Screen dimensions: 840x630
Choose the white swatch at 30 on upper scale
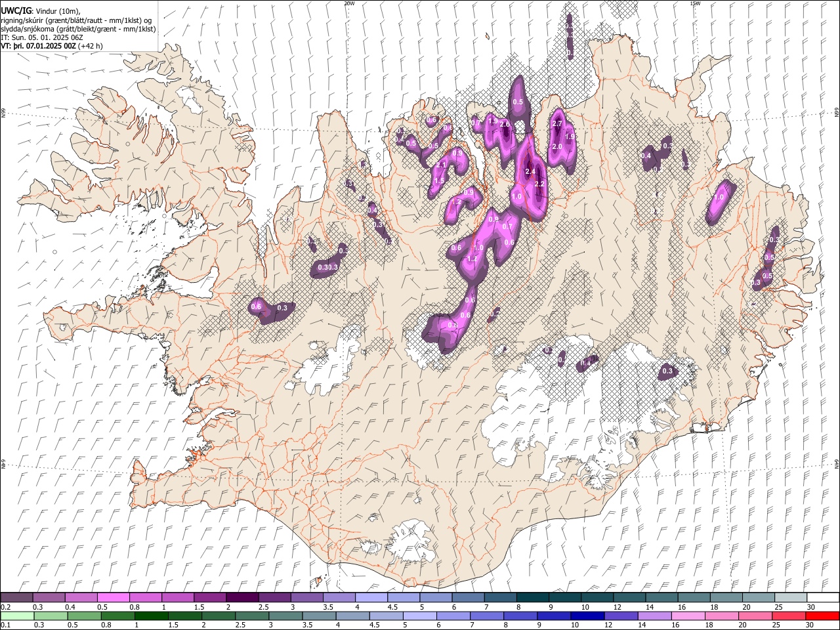click(823, 597)
